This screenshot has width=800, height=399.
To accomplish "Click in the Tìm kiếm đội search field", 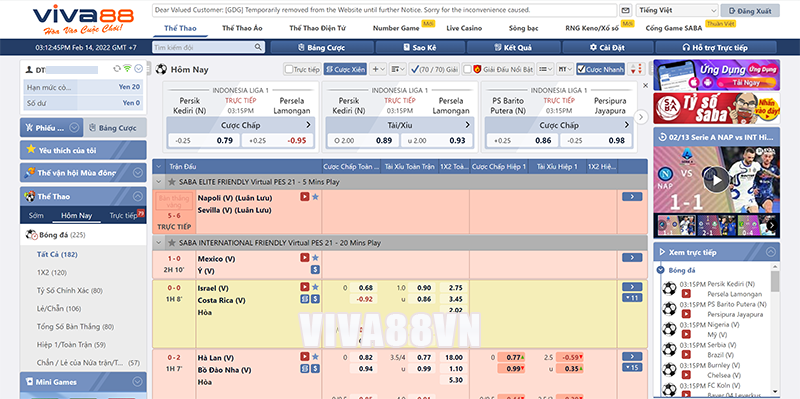I will (x=204, y=47).
